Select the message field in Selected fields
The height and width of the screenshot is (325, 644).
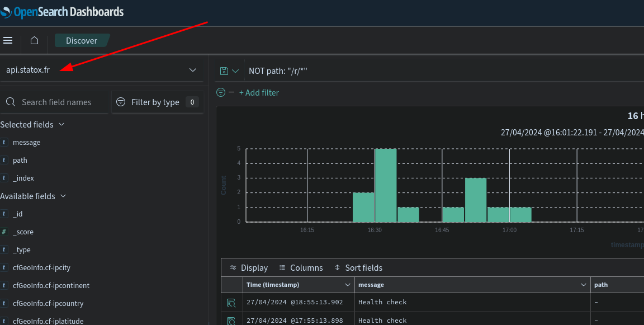pyautogui.click(x=27, y=142)
